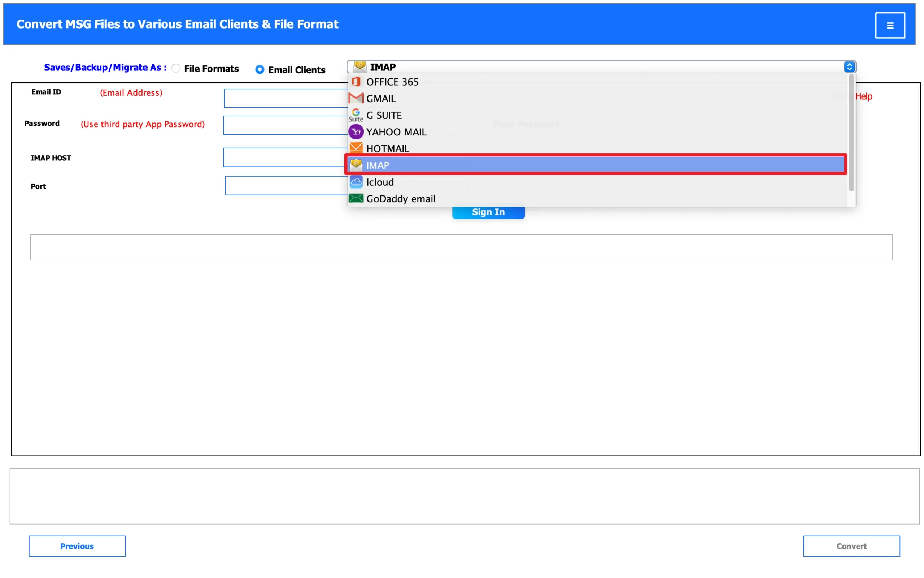This screenshot has height=578, width=924.
Task: Click the "Email ID" label
Action: [x=46, y=92]
